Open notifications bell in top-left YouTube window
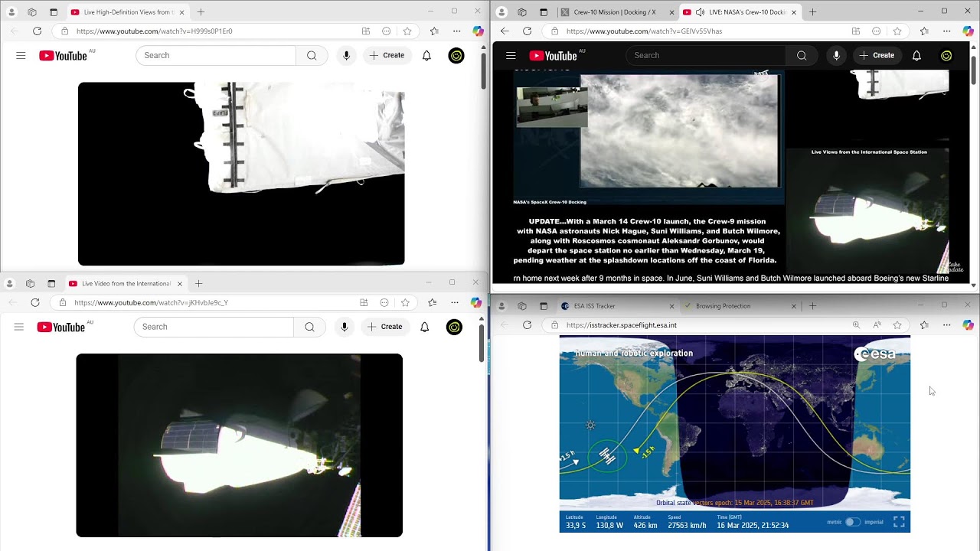The width and height of the screenshot is (980, 551). [426, 55]
